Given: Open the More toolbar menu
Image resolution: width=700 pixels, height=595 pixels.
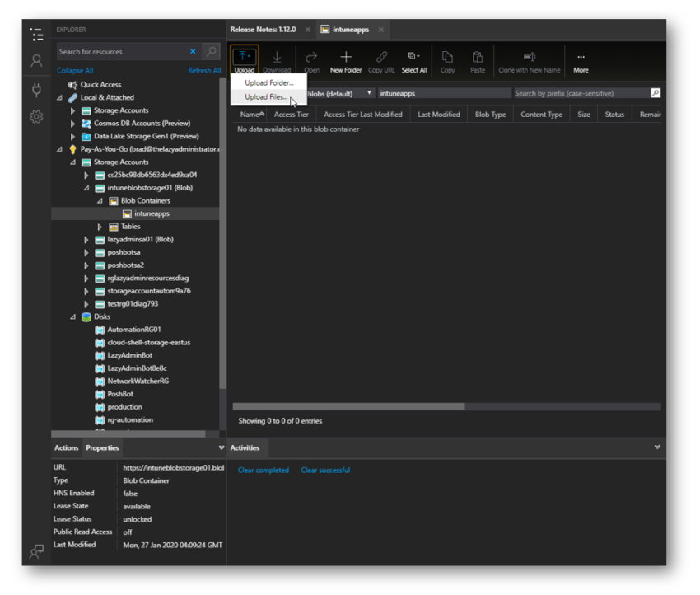Looking at the screenshot, I should (x=581, y=61).
